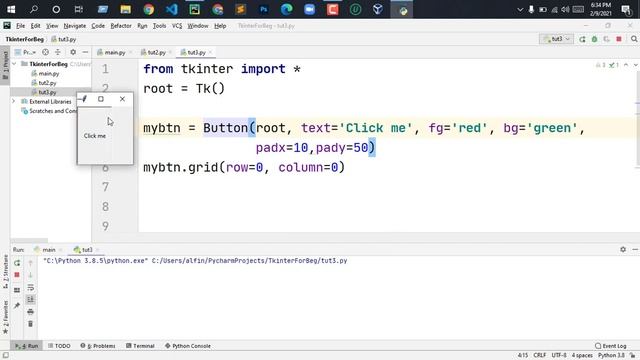640x360 pixels.
Task: Open Google Chrome from taskbar
Action: pos(149,9)
